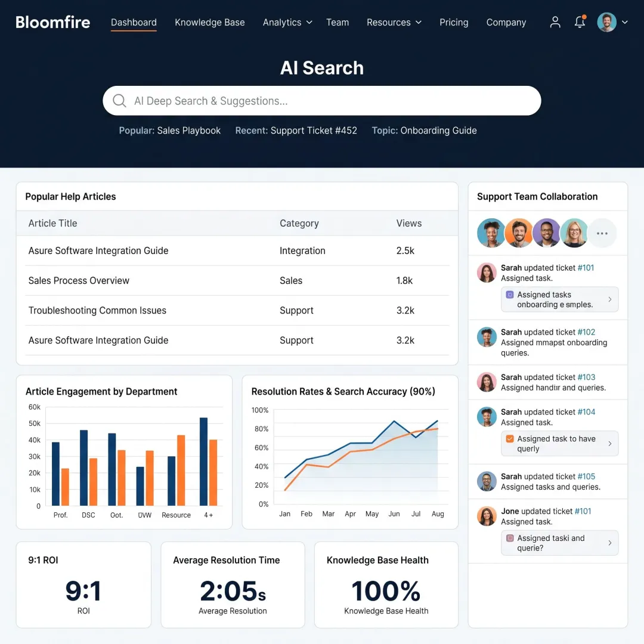This screenshot has height=644, width=644.
Task: Click avatar beside ticket #104 update
Action: [487, 417]
